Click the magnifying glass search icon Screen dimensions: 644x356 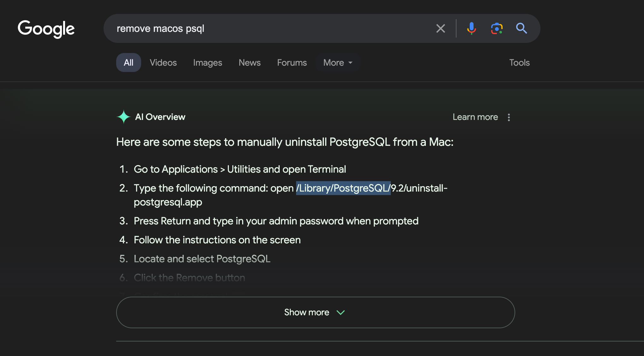coord(521,28)
